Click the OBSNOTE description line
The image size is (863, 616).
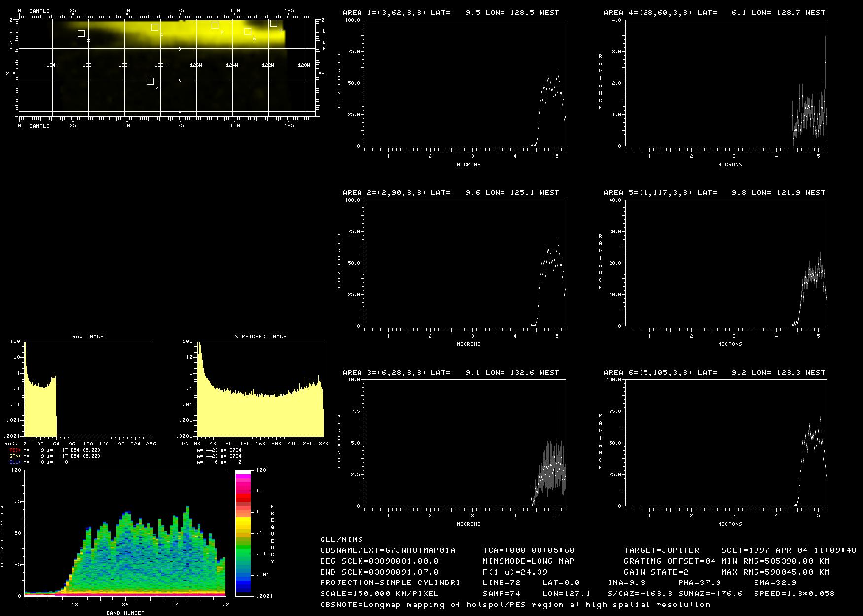coord(515,604)
